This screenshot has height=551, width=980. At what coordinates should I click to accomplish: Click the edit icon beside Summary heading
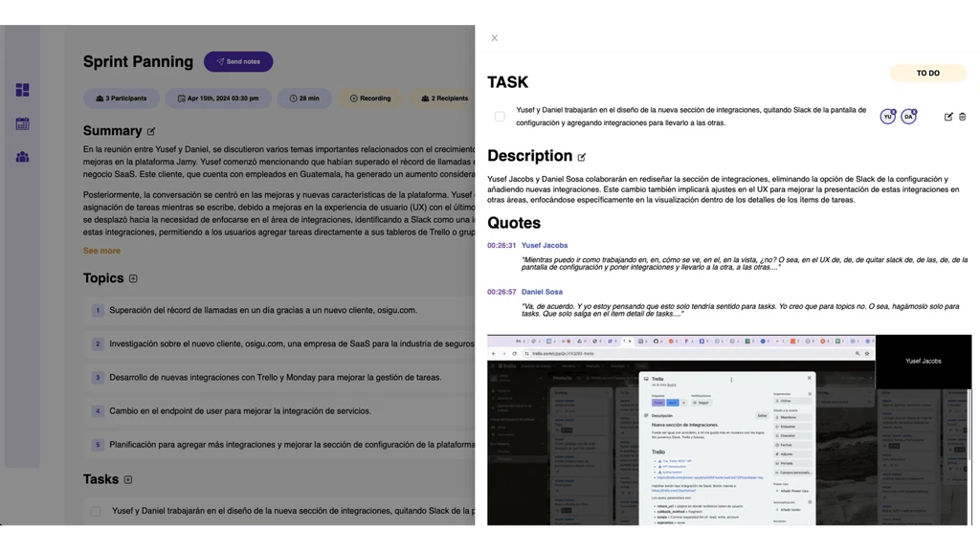tap(151, 131)
